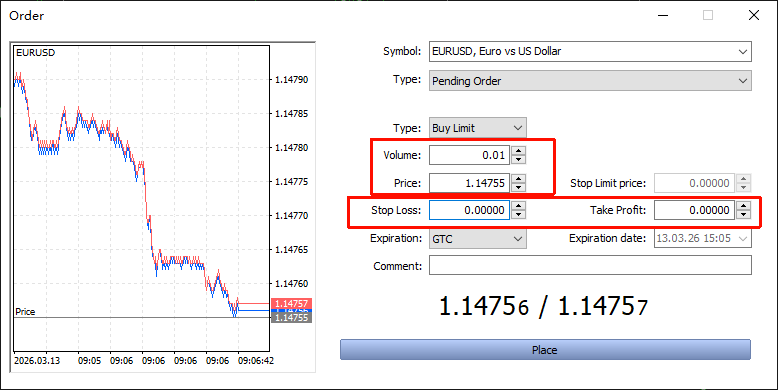Click the Stop Loss label
This screenshot has width=778, height=390.
396,210
